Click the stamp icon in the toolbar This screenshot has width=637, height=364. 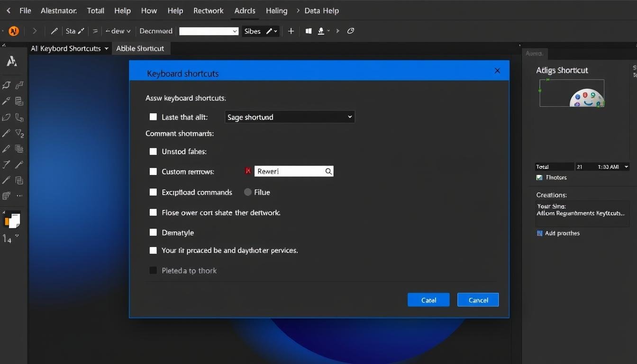[x=321, y=31]
